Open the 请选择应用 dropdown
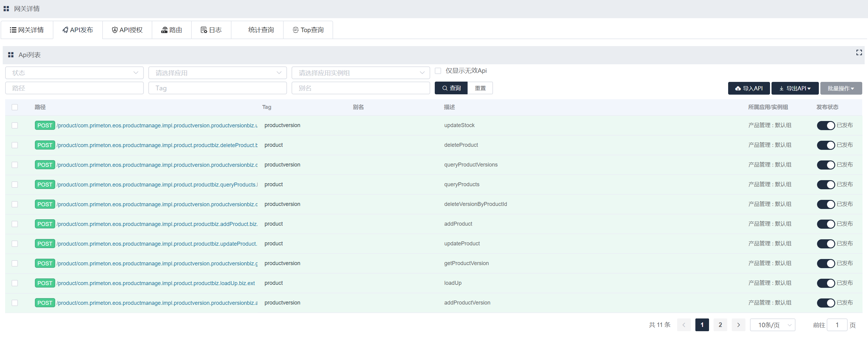Viewport: 868px width, 350px height. [217, 73]
